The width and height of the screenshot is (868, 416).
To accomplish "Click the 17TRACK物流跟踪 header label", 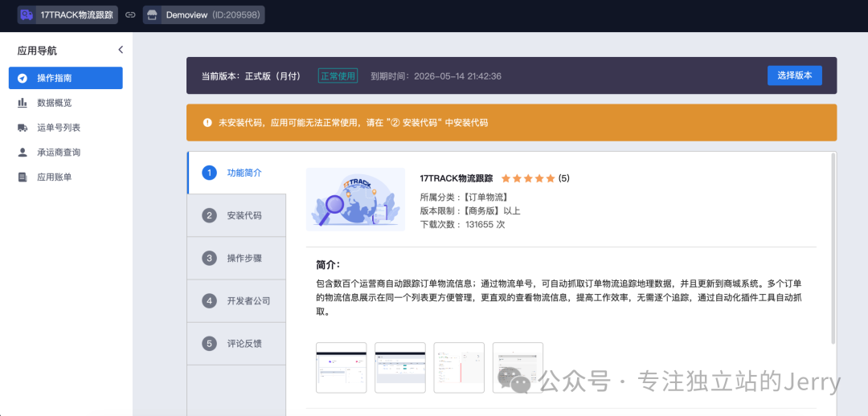I will point(77,15).
